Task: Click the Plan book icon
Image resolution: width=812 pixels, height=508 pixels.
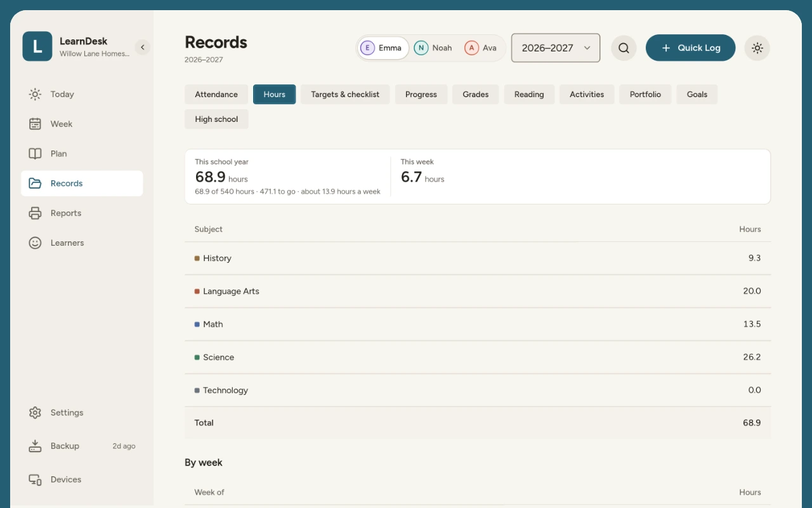Action: (x=35, y=154)
